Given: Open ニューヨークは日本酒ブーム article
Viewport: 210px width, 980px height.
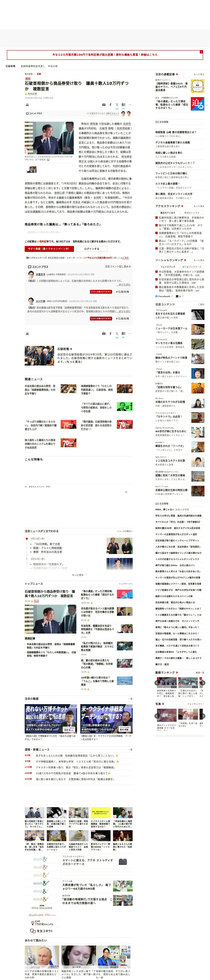Looking at the screenshot, I should click(180, 329).
